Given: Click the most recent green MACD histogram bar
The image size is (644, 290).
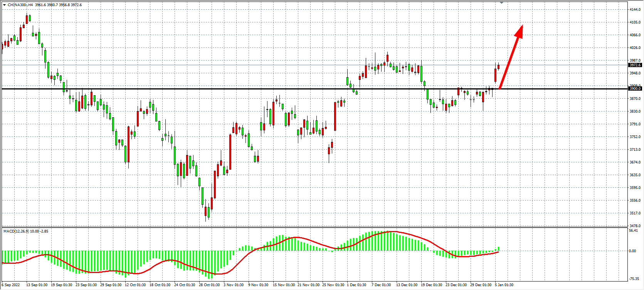Looking at the screenshot, I should [x=498, y=249].
